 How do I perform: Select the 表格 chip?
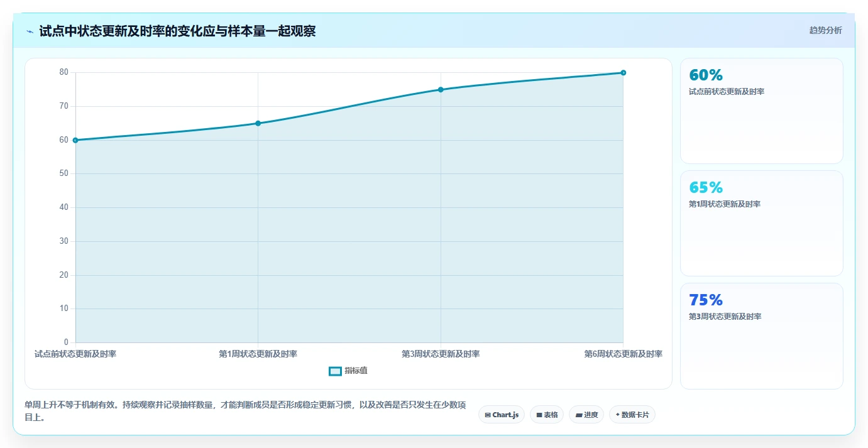[547, 415]
